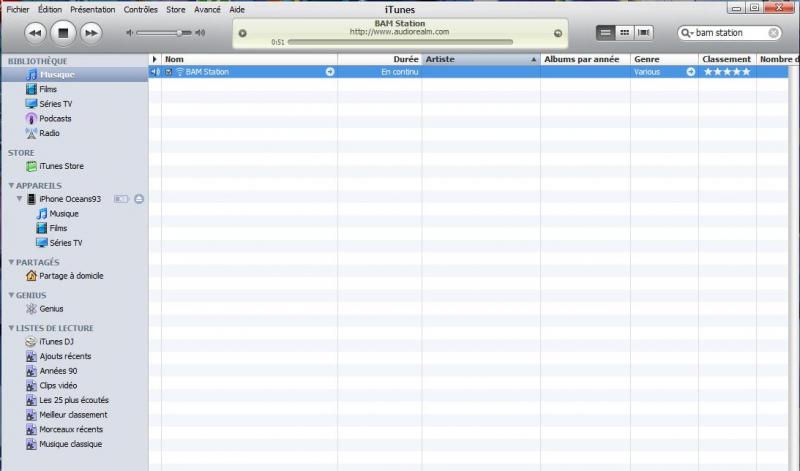Switch to grid view
The height and width of the screenshot is (471, 800).
pyautogui.click(x=624, y=33)
